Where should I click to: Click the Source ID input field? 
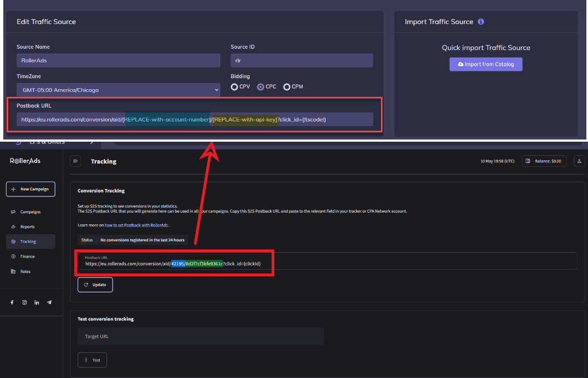coord(302,60)
